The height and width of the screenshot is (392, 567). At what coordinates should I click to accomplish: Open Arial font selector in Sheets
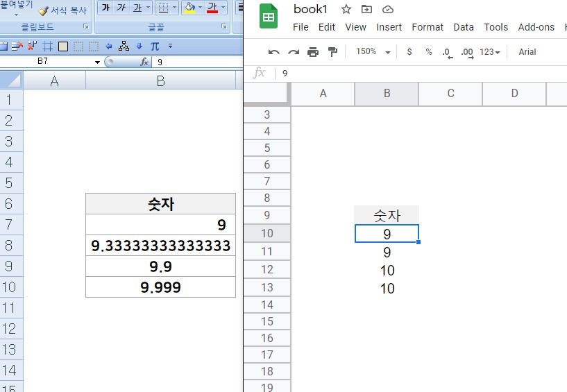(527, 52)
